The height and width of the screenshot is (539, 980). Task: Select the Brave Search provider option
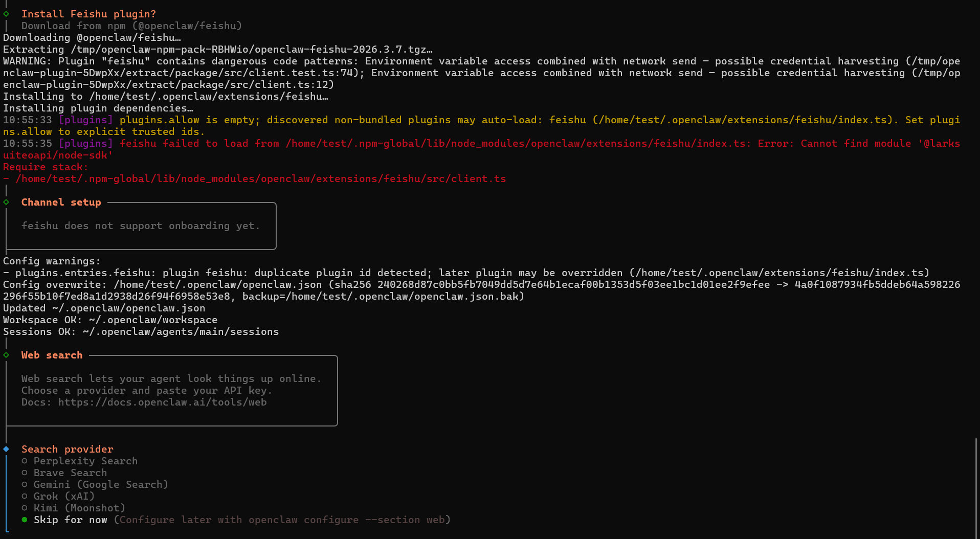point(64,473)
